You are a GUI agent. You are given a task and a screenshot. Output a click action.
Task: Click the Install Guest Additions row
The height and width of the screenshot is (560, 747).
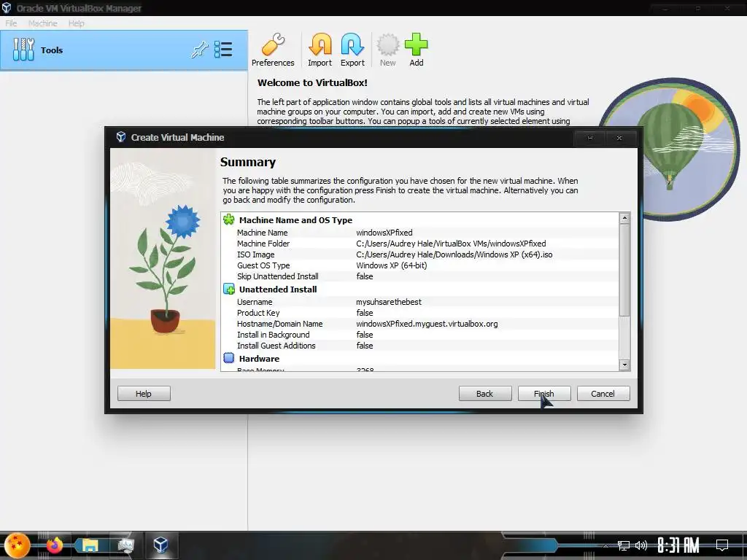click(x=420, y=346)
